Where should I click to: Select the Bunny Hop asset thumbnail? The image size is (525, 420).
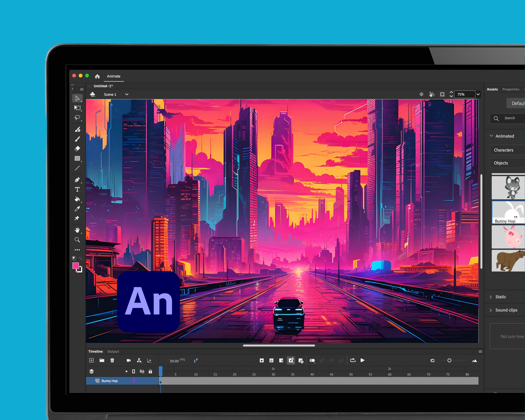[508, 212]
